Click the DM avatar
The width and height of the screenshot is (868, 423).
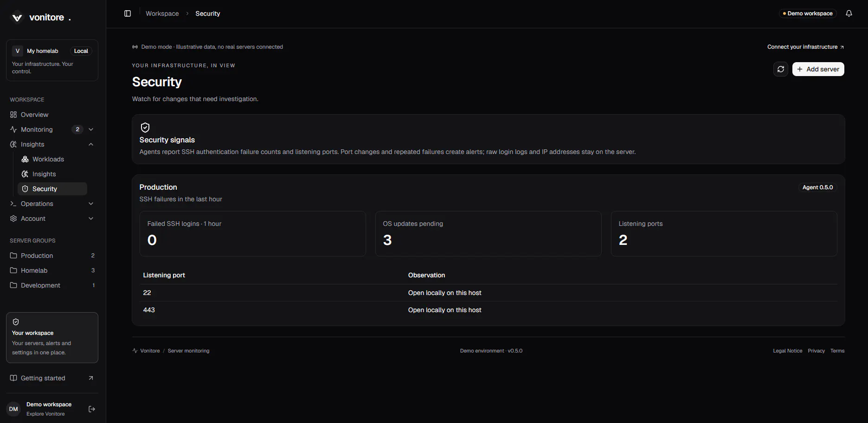13,409
